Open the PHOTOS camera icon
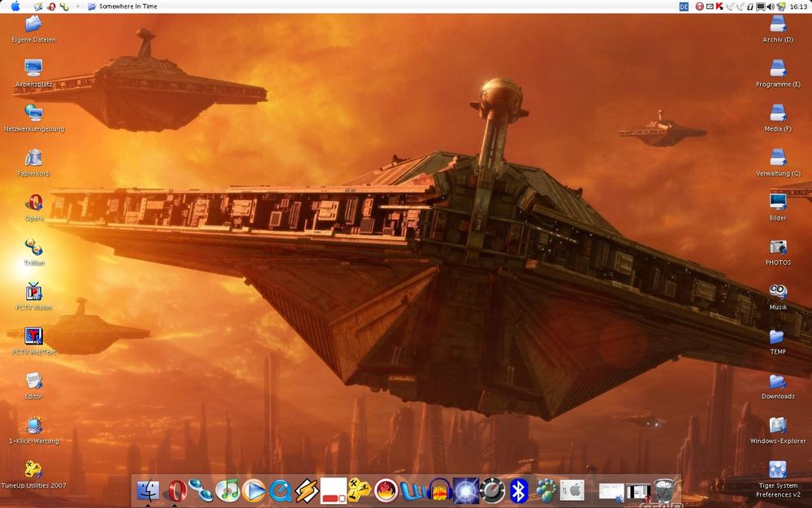The width and height of the screenshot is (812, 508). pyautogui.click(x=778, y=252)
